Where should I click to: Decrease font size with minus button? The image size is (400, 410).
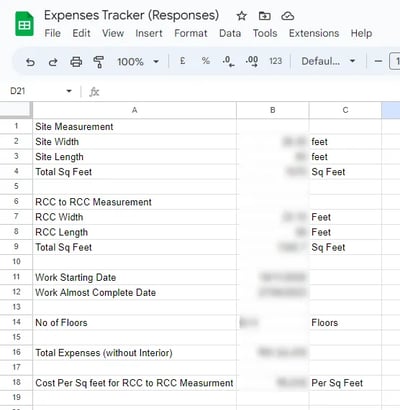coord(378,61)
